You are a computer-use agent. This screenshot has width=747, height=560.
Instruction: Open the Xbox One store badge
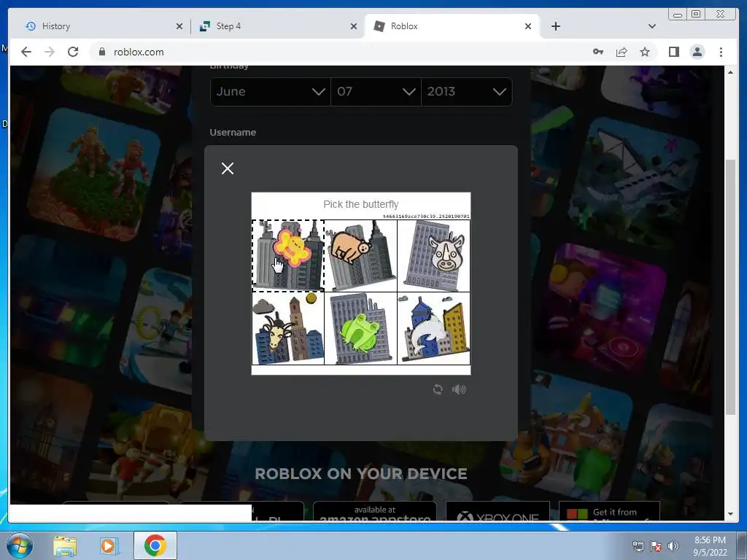pyautogui.click(x=498, y=512)
